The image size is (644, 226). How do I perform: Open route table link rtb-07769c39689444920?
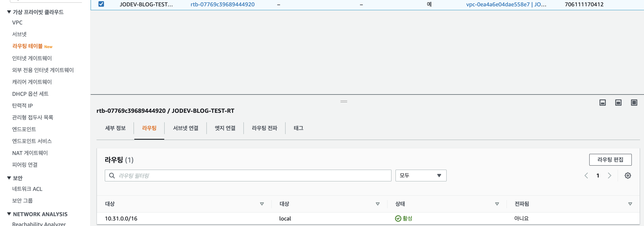click(222, 4)
